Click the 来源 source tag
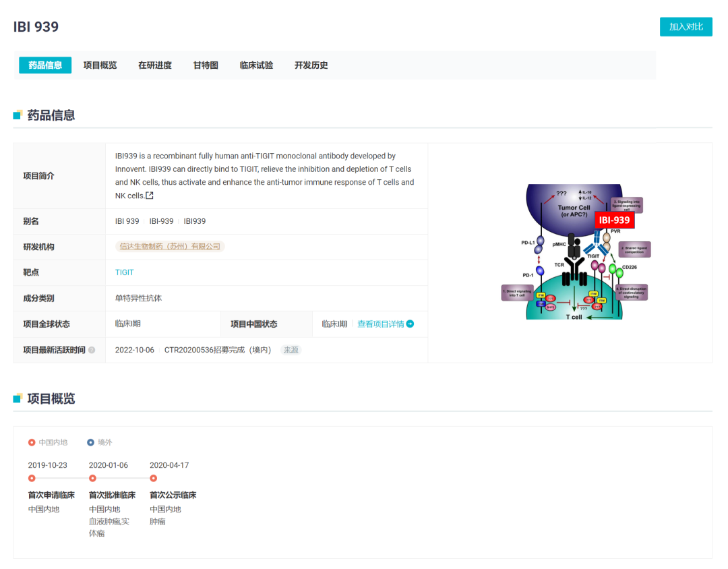The image size is (728, 569). tap(291, 350)
